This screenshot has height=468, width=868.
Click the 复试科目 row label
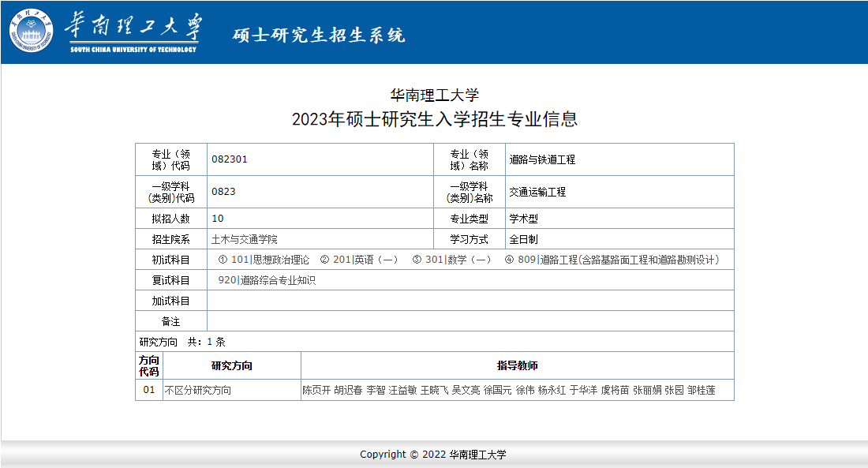[171, 280]
